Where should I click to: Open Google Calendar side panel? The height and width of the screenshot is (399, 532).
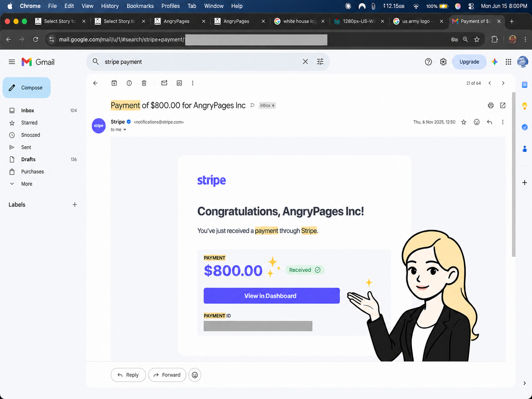pos(525,85)
